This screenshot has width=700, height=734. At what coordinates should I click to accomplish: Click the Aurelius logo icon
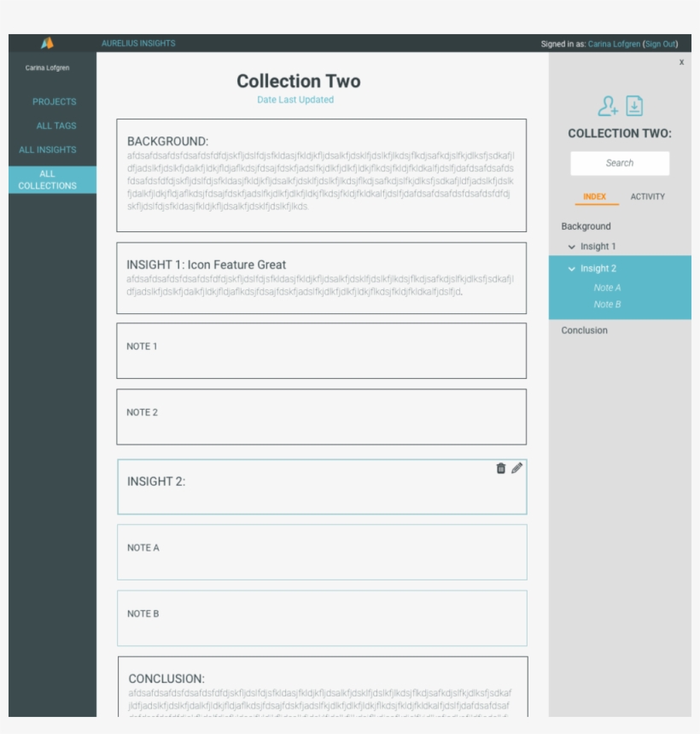click(47, 43)
